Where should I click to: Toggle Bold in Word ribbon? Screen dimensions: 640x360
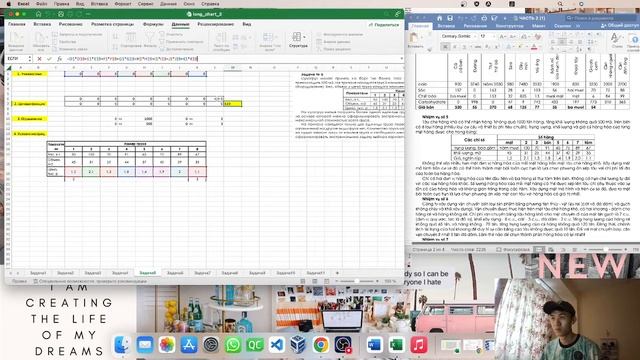pos(445,47)
